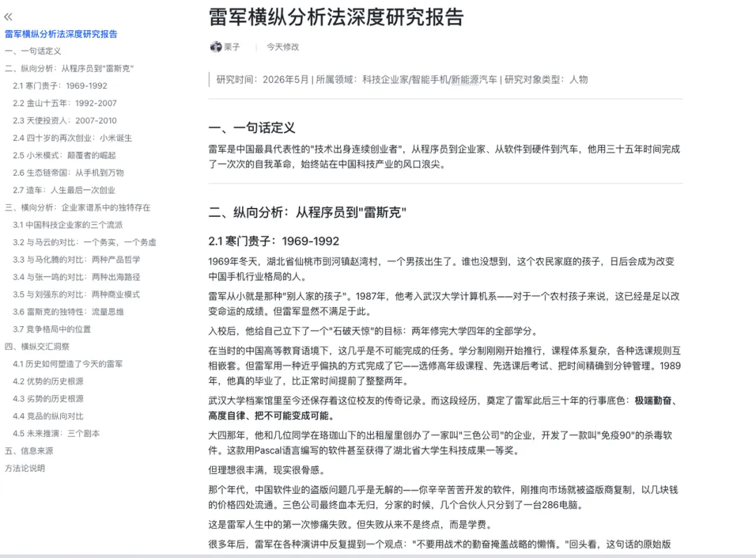The width and height of the screenshot is (756, 558).
Task: Go to section 2.3 天使投资人：2007-2010
Action: (64, 120)
